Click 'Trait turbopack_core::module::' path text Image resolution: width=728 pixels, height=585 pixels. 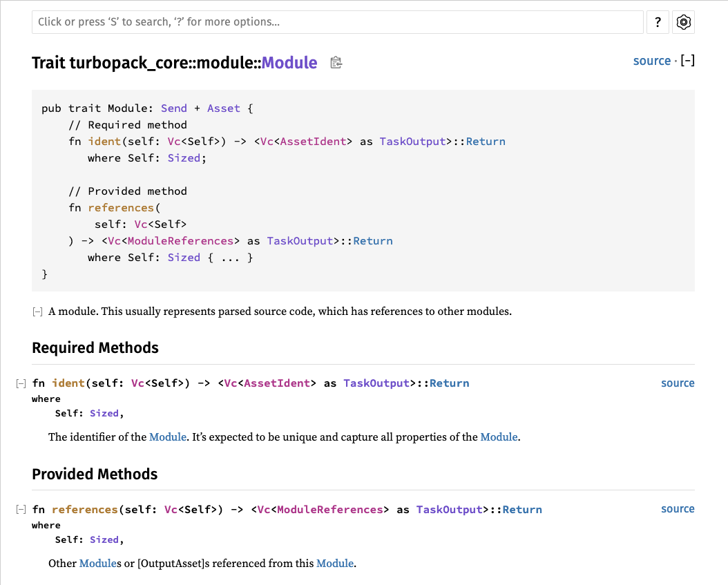(146, 63)
